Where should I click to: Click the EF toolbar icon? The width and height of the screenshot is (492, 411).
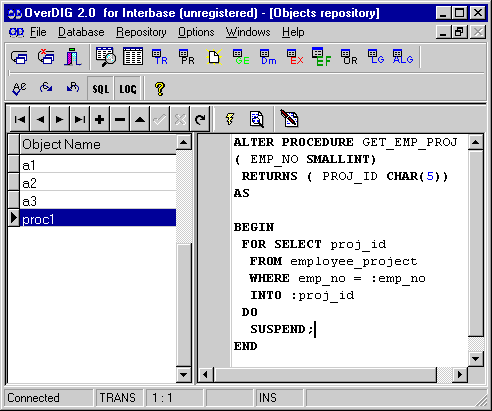coord(322,57)
